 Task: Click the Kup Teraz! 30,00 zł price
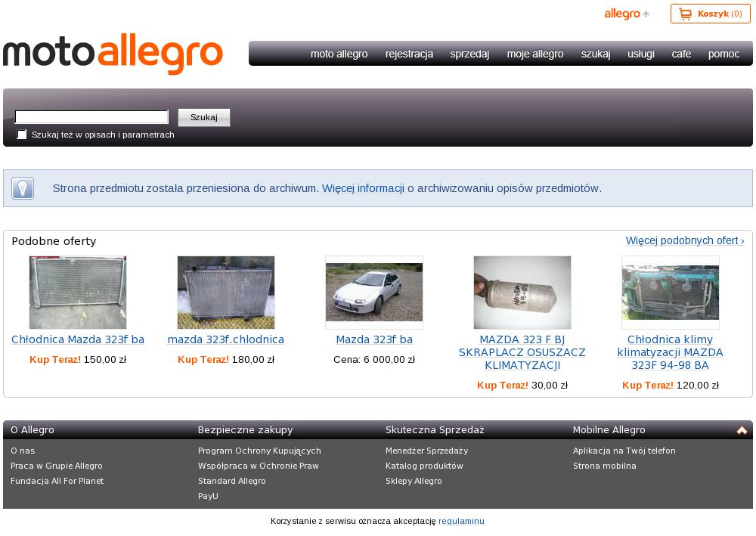[x=522, y=385]
